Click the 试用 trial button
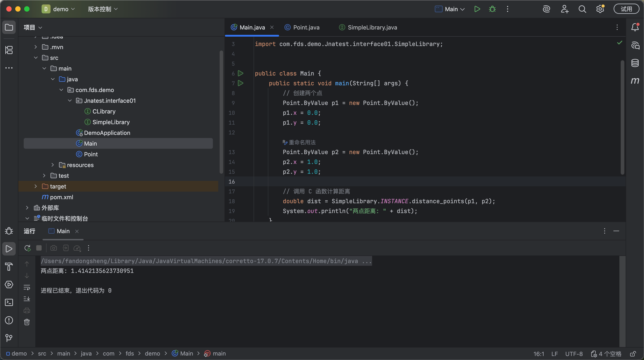Screen dimensions: 644x360 click(626, 9)
